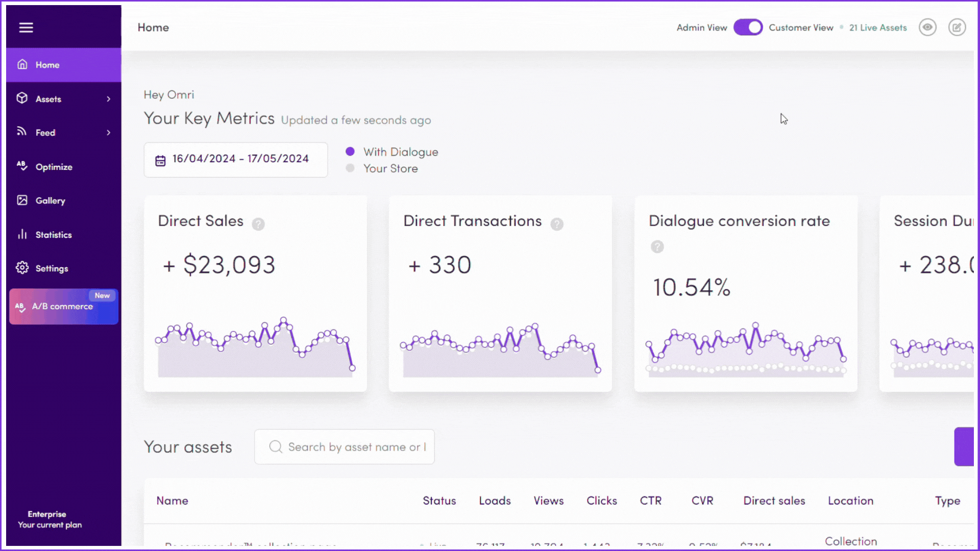Expand the Assets submenu chevron
Screen dimensions: 980x551
point(108,99)
